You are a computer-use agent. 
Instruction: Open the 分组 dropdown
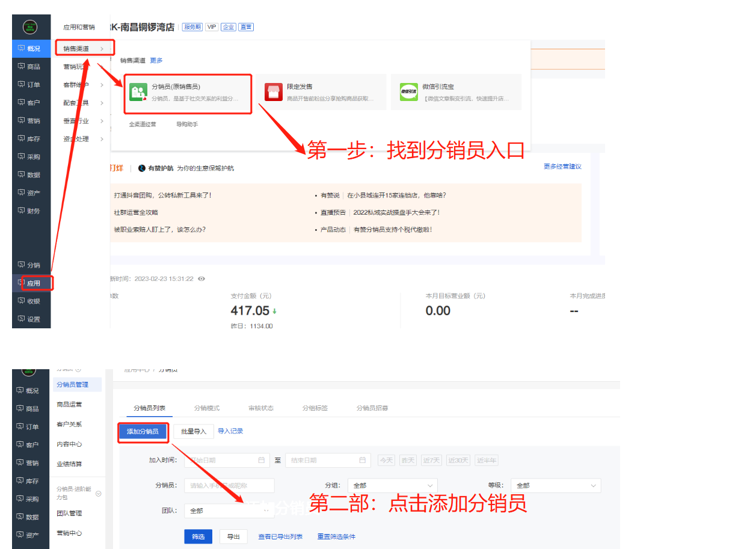coord(393,485)
